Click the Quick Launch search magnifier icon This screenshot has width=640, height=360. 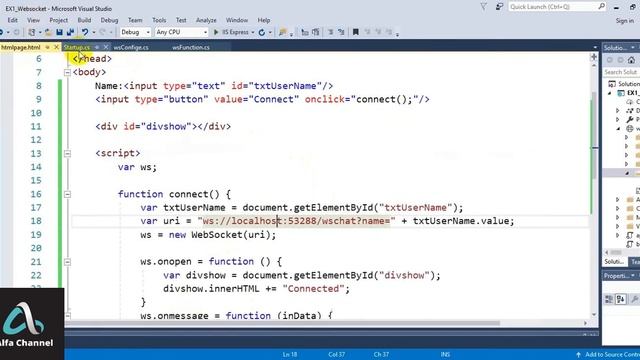pyautogui.click(x=601, y=7)
